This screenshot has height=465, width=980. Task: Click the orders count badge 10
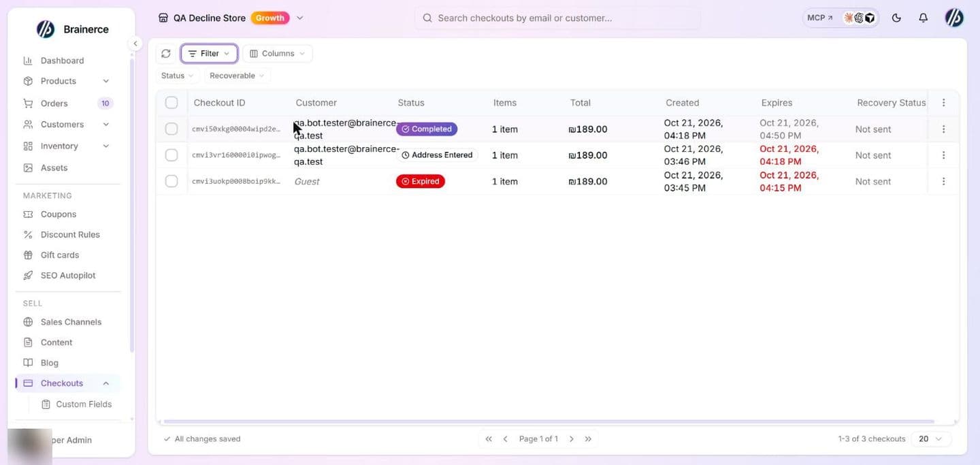click(105, 103)
